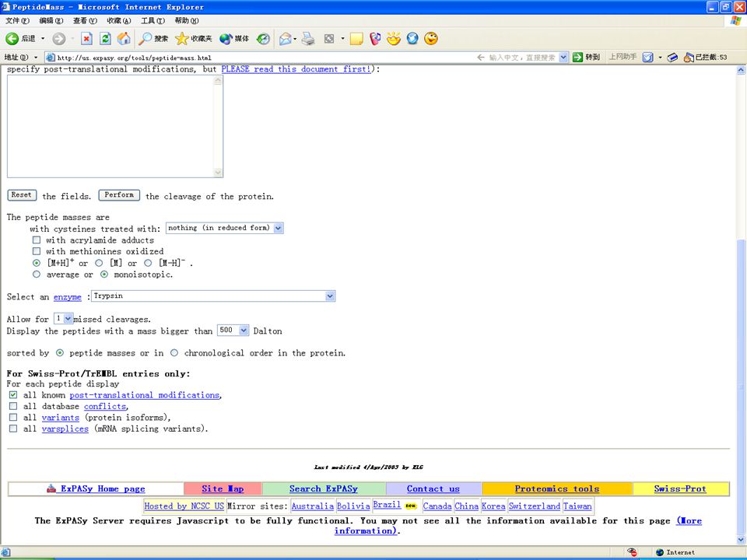Open 查看(V) menu

85,20
